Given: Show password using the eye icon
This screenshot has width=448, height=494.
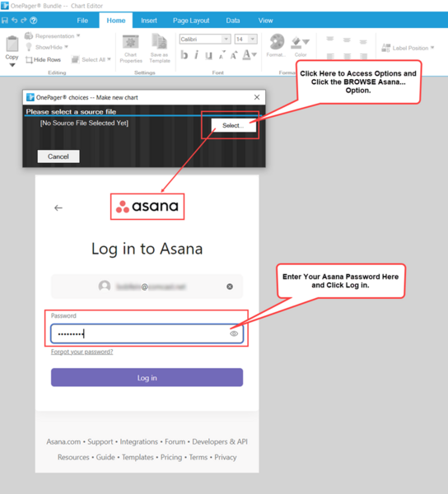Looking at the screenshot, I should pos(234,333).
